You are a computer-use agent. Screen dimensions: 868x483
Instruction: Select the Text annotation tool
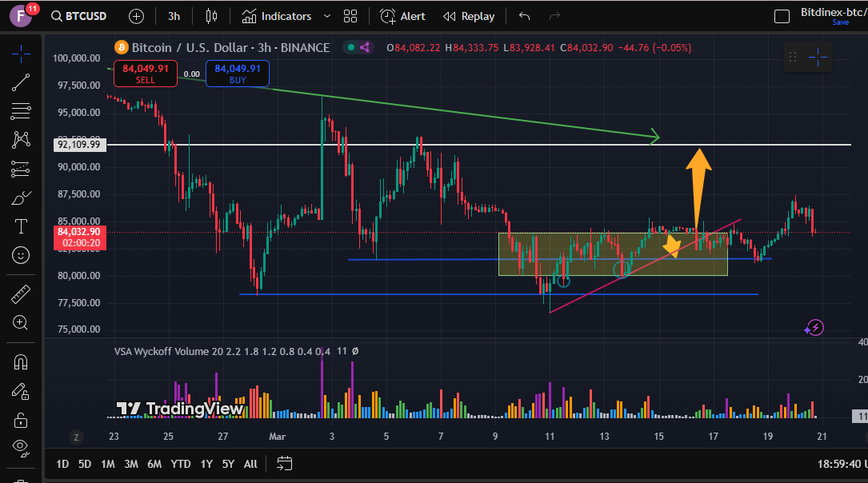click(x=21, y=226)
